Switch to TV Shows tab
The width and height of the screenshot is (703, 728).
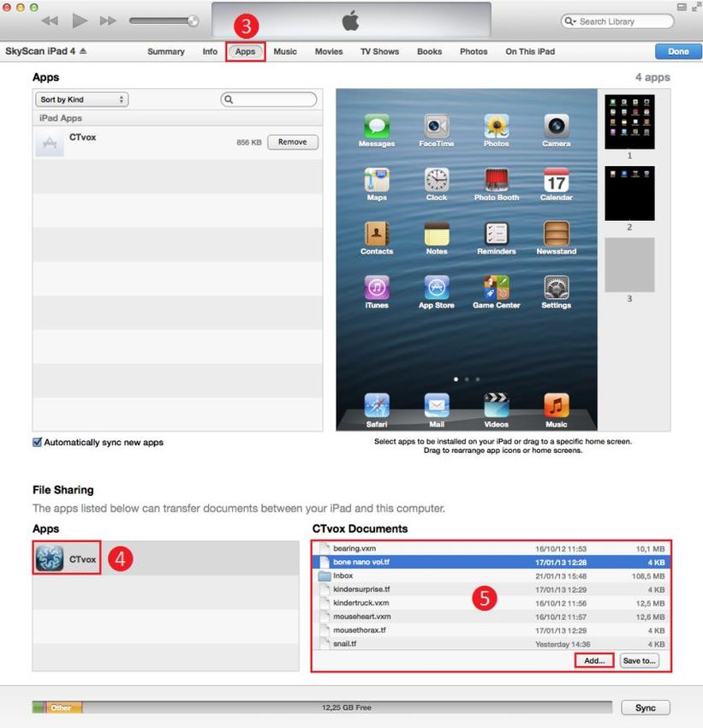379,51
